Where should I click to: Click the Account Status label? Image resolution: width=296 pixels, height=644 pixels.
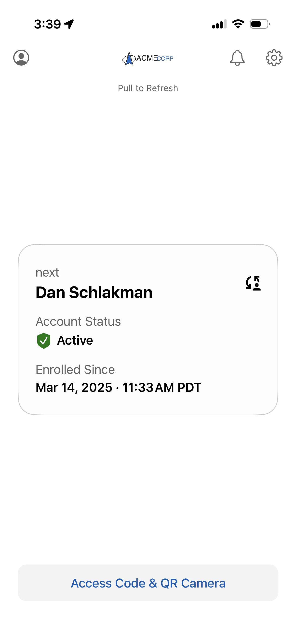(78, 321)
